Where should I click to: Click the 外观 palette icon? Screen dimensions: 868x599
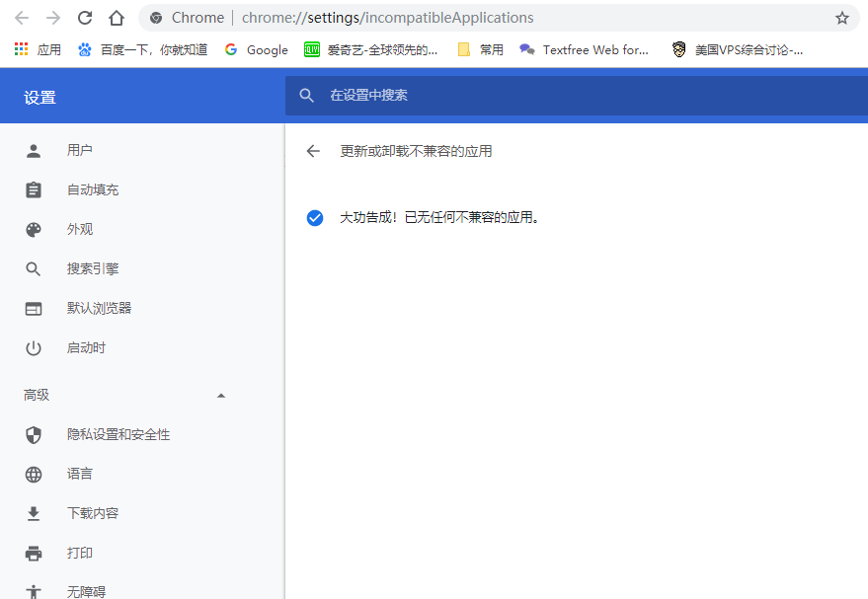point(34,229)
